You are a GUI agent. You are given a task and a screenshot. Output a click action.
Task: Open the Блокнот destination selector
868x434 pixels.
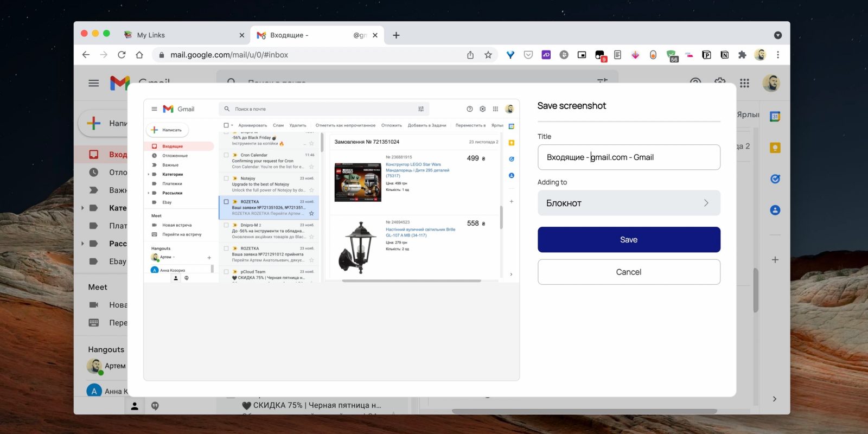[628, 203]
